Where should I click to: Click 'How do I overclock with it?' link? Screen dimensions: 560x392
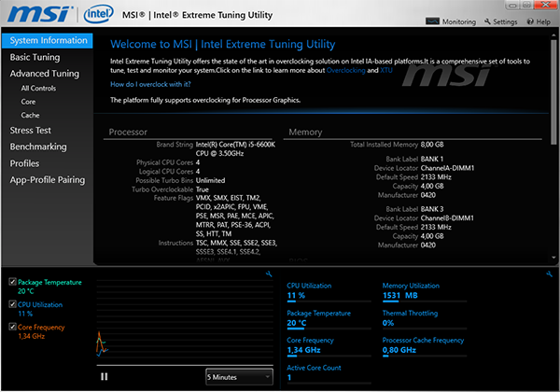(x=150, y=84)
